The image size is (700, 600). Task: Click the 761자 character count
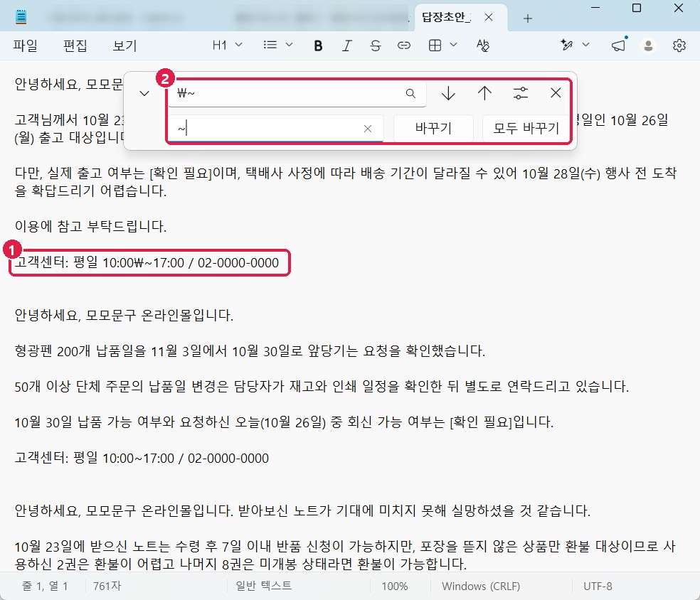107,586
